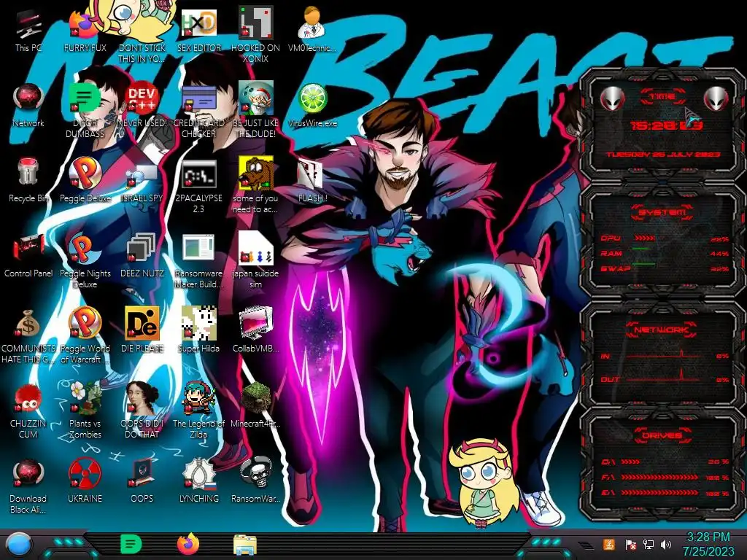The height and width of the screenshot is (560, 747).
Task: Select the Firefox FURRY FUX shortcut
Action: coord(85,31)
